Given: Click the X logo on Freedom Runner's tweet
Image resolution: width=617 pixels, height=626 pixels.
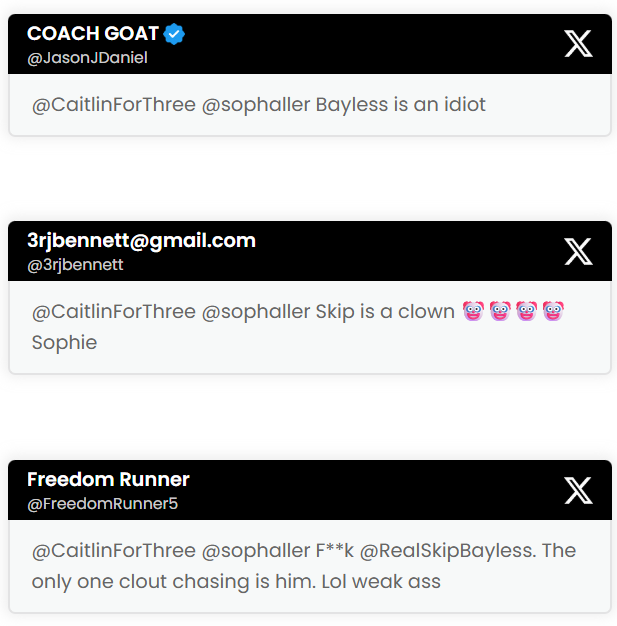Looking at the screenshot, I should pos(578,490).
